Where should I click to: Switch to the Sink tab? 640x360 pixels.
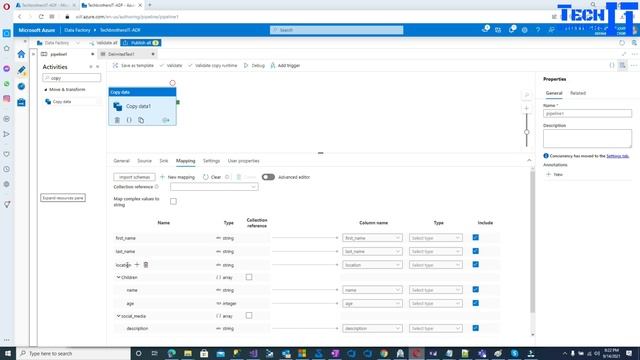164,161
